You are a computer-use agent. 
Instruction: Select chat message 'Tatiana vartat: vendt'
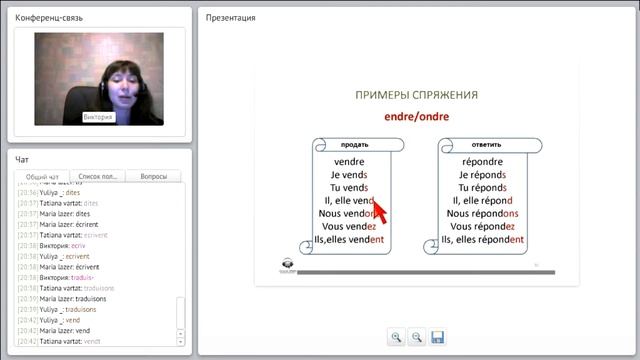click(59, 341)
